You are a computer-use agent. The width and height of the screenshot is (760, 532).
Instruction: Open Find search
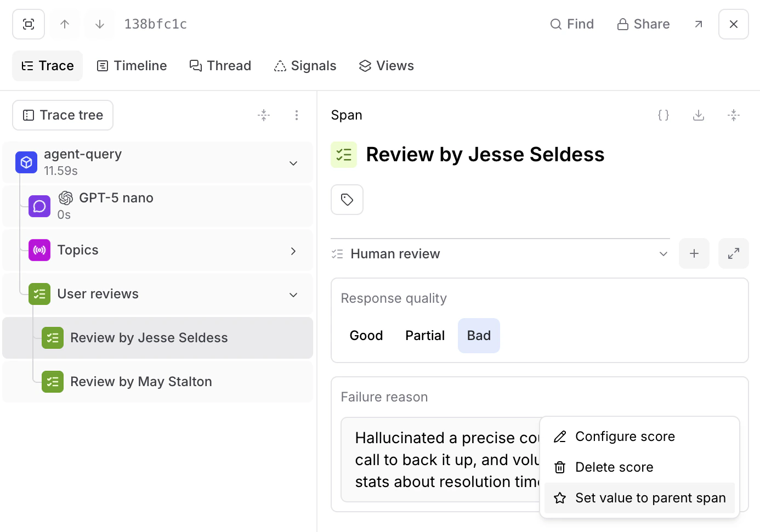(572, 24)
